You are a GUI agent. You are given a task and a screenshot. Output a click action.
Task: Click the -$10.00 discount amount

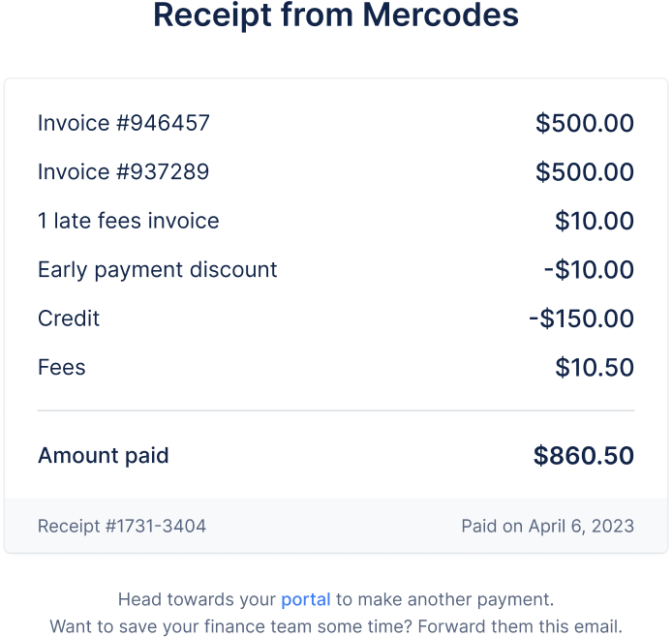click(589, 269)
